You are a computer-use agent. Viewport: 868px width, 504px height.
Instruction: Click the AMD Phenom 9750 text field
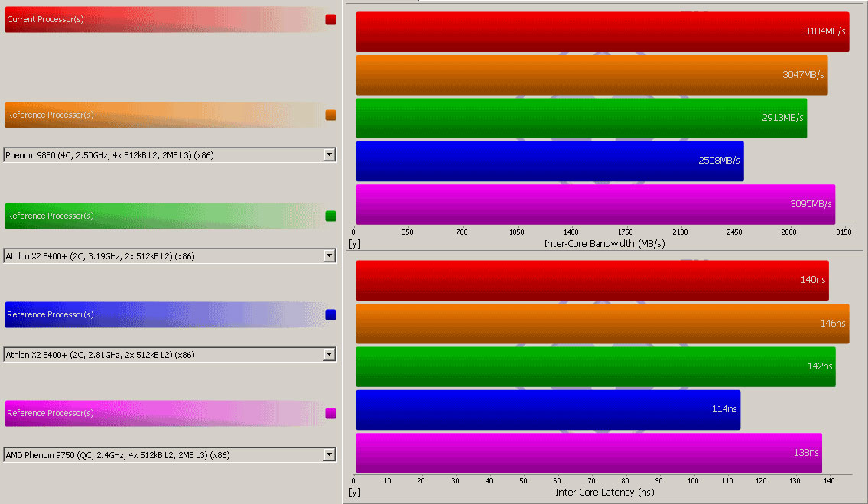(x=164, y=454)
